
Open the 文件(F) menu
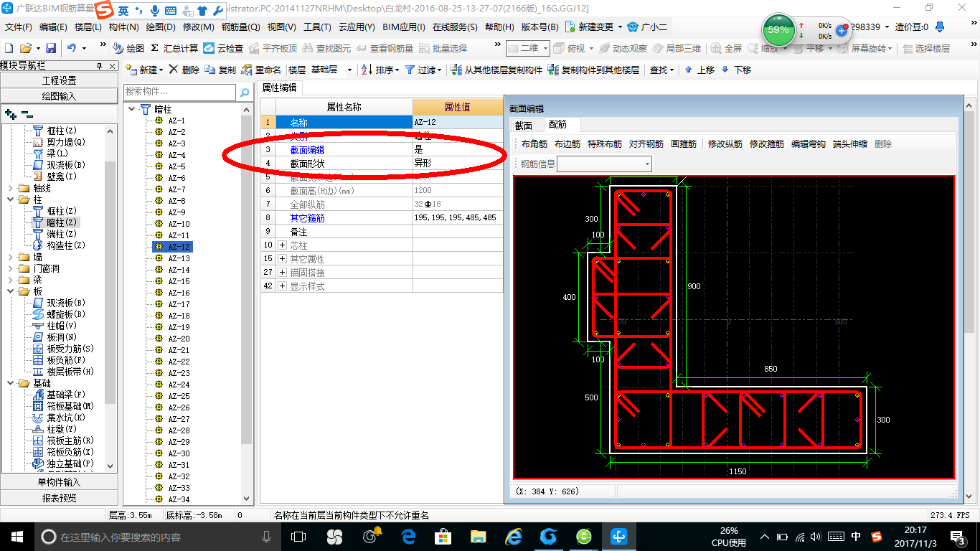tap(18, 27)
